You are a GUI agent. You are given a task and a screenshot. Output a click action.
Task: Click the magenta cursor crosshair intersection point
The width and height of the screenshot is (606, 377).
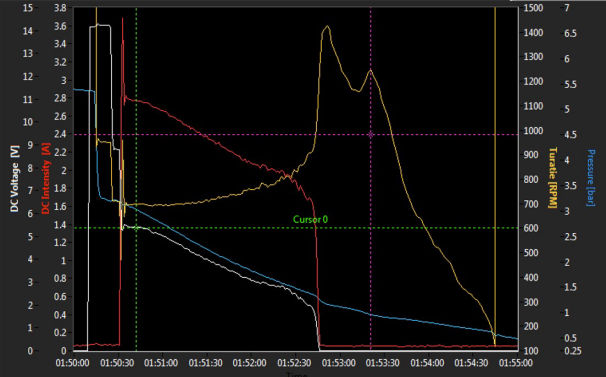(x=371, y=135)
